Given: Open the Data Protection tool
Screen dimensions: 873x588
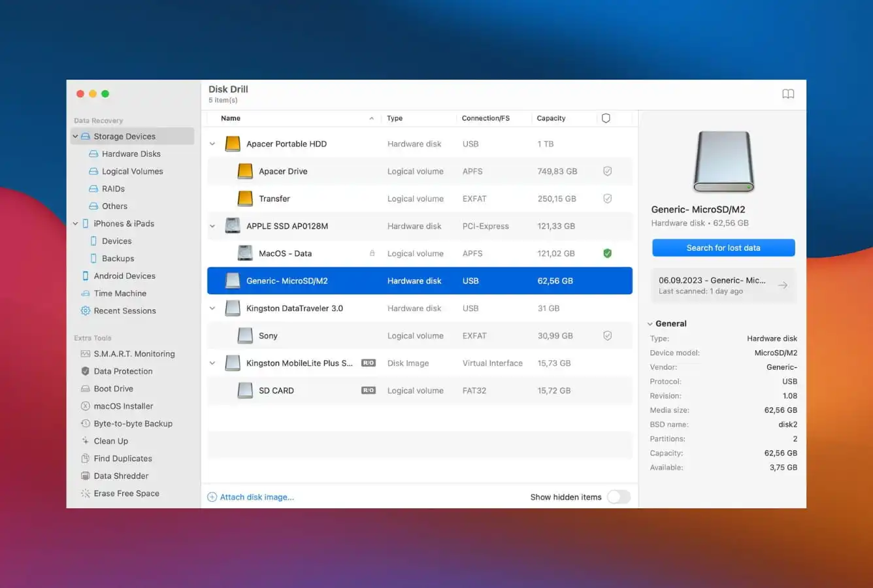Looking at the screenshot, I should [x=116, y=371].
